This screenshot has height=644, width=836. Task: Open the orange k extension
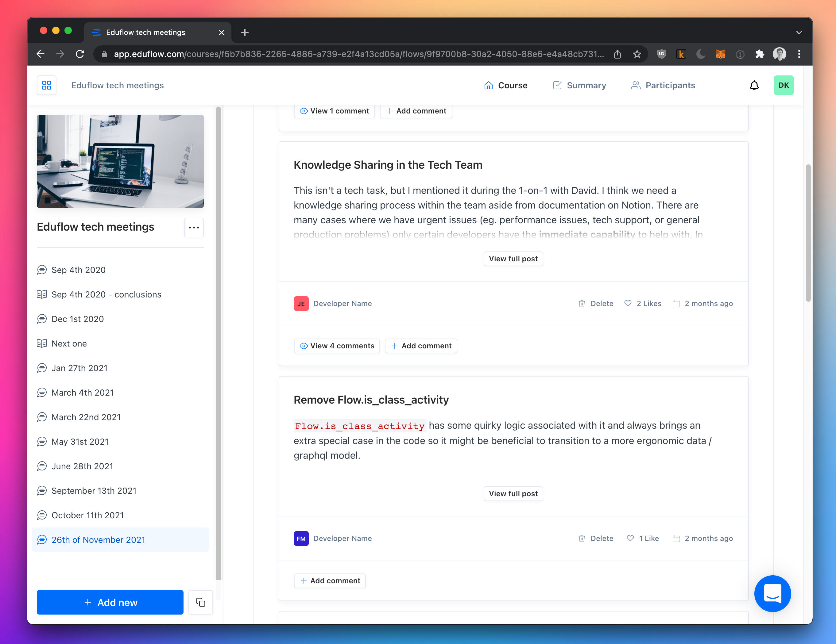(681, 54)
